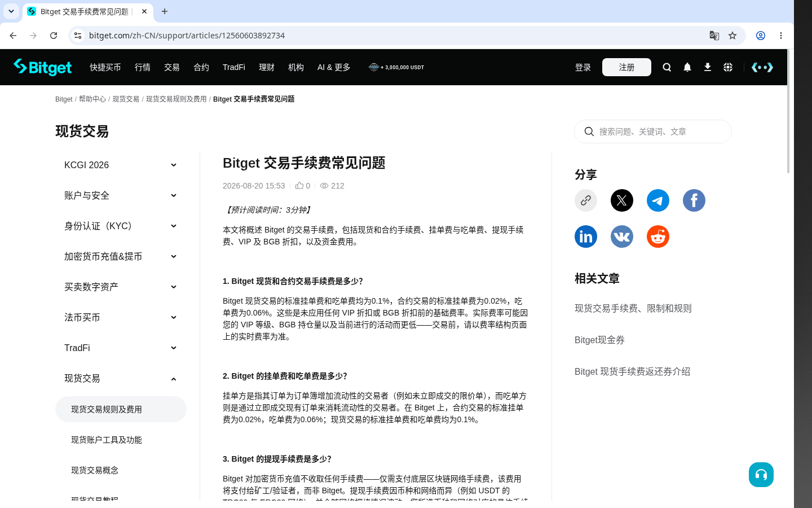Open Chrome profile icon
Viewport: 812px width, 508px height.
pyautogui.click(x=761, y=36)
